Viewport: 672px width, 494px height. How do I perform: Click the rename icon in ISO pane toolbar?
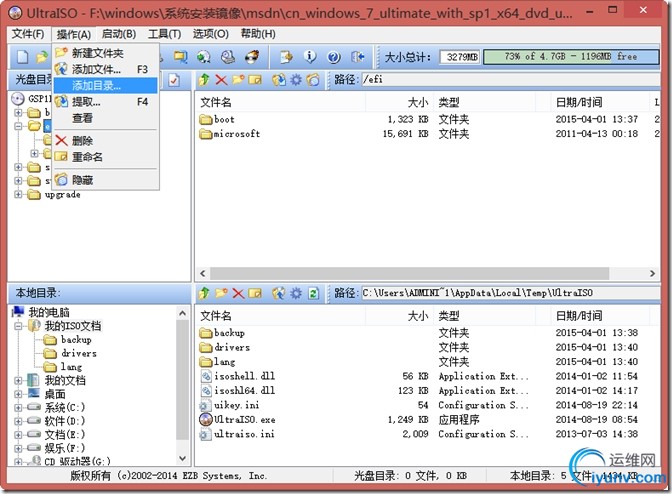click(255, 79)
